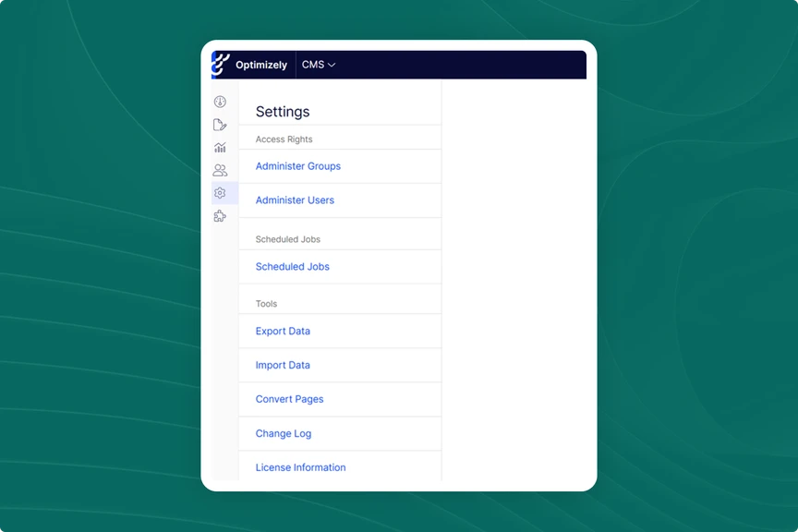Open the dashboard gauge icon in sidebar

pos(220,102)
